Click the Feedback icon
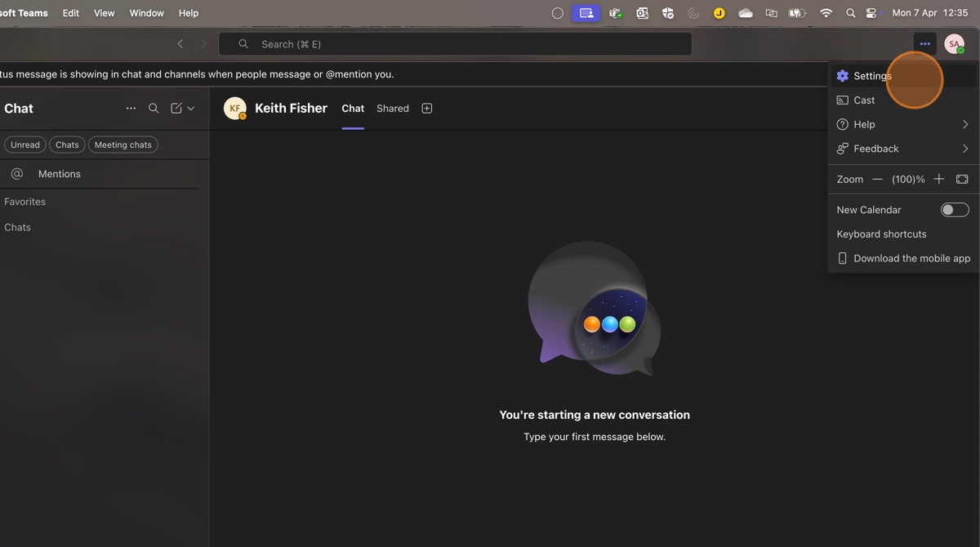The height and width of the screenshot is (547, 980). pos(843,149)
